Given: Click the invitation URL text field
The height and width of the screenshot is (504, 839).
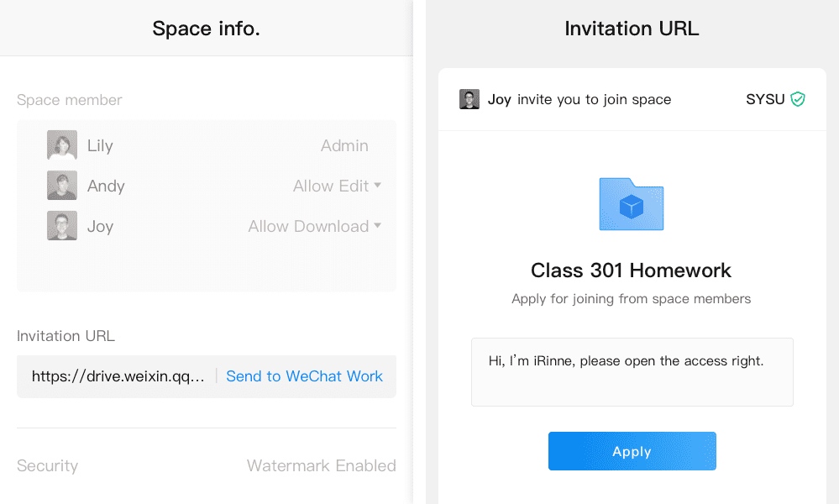Looking at the screenshot, I should 118,376.
